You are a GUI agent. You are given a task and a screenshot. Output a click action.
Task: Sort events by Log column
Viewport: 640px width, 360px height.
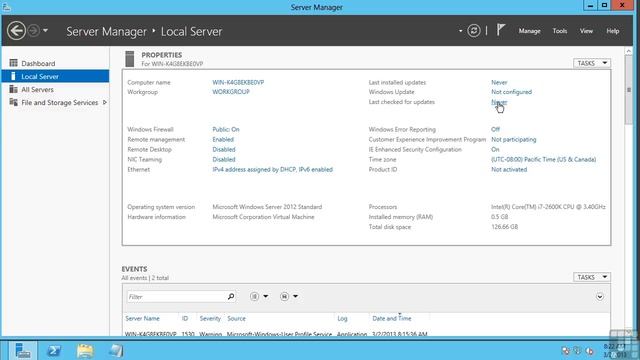pos(342,318)
